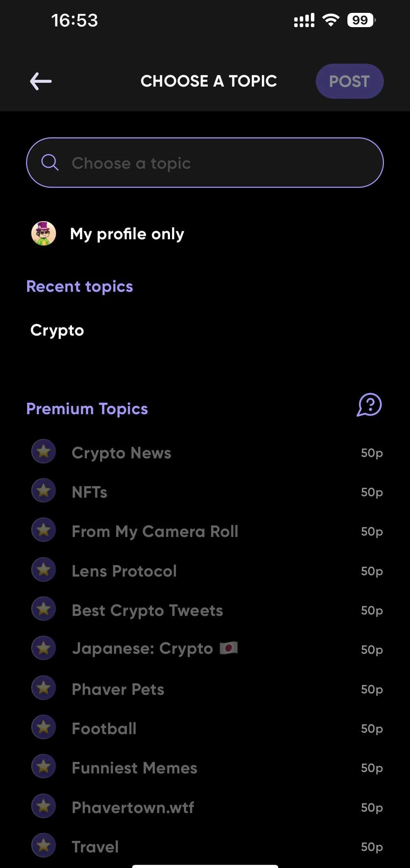Screen dimensions: 410x868
Task: Select the From My Camera Roll topic
Action: pos(155,531)
